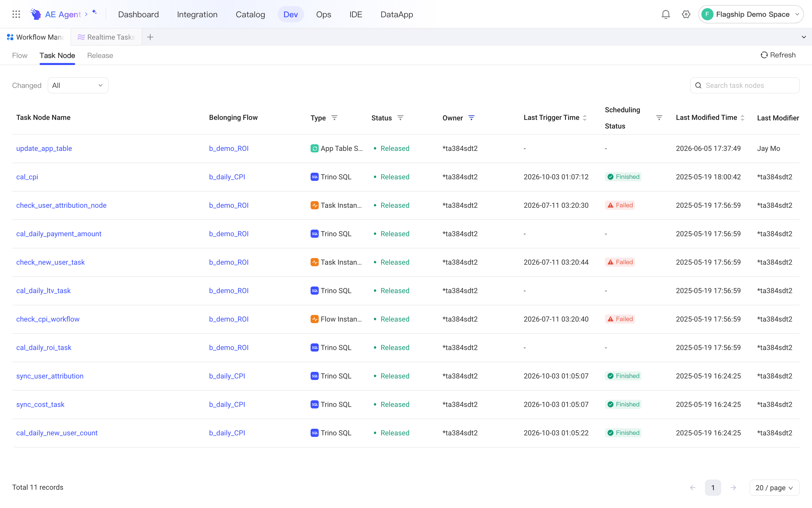The width and height of the screenshot is (812, 508).
Task: Open the Ops menu
Action: pyautogui.click(x=324, y=14)
